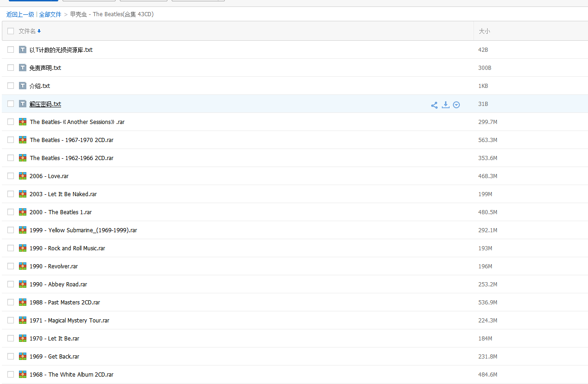
Task: Click rar icon of Rock and Roll Music.rar
Action: (x=23, y=248)
